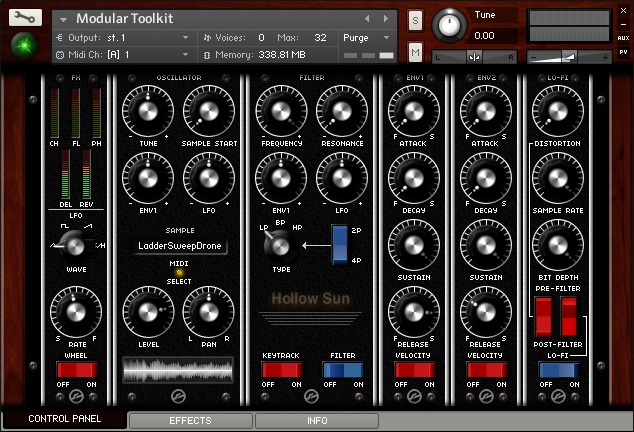Click the green snowflake instrument icon
The width and height of the screenshot is (634, 432).
point(22,45)
